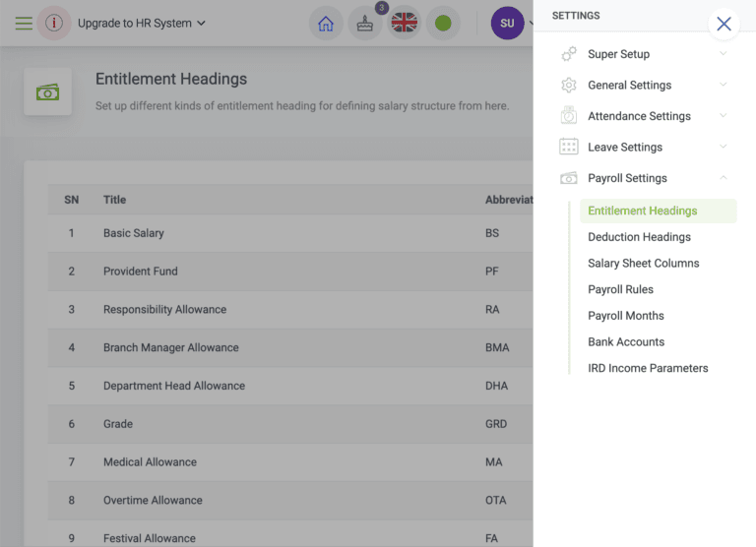Expand the Super Setup section
The height and width of the screenshot is (547, 756).
tap(644, 54)
